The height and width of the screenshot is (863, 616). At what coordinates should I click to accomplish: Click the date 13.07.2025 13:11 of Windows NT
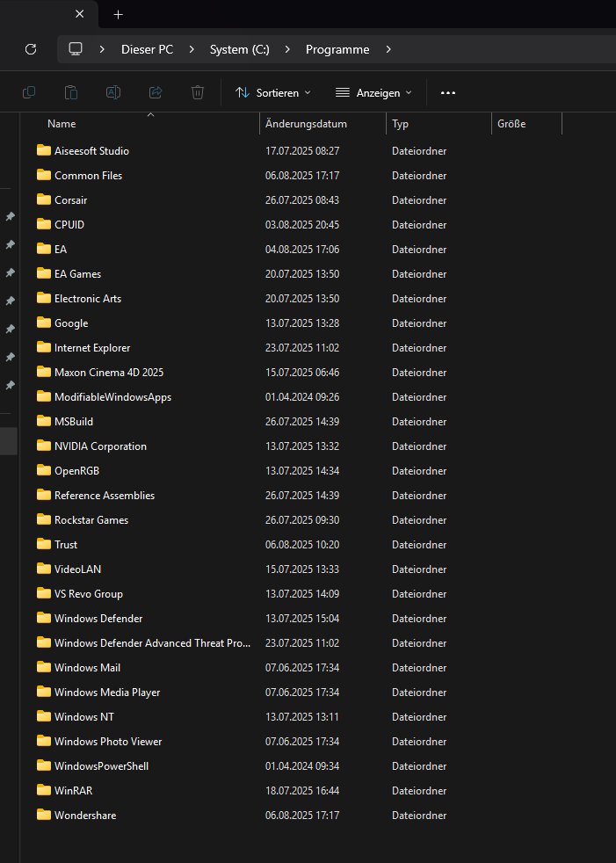(302, 717)
